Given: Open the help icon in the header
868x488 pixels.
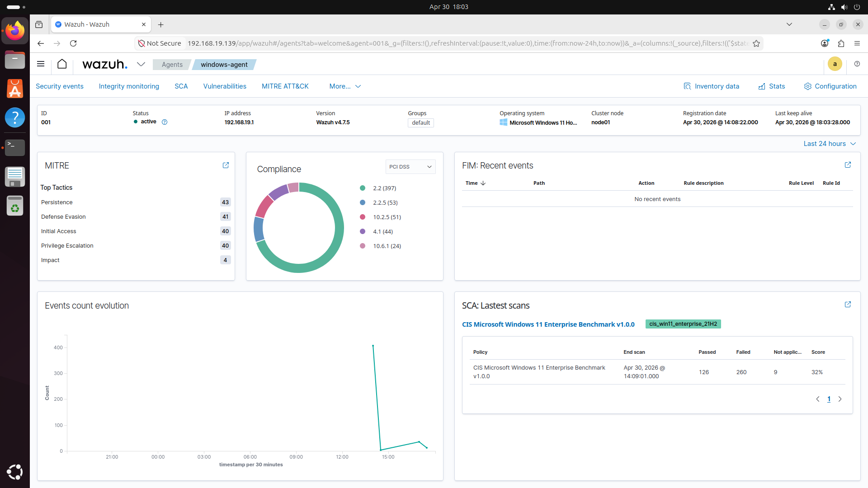Looking at the screenshot, I should [x=857, y=64].
